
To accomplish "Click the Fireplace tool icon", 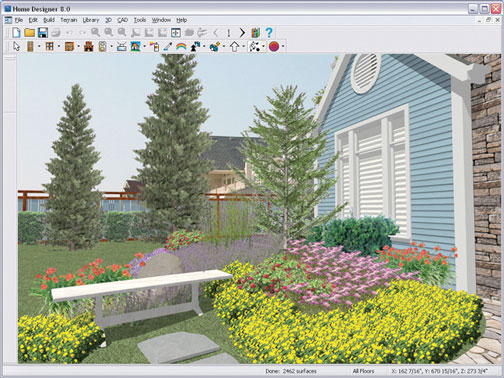I will [x=89, y=46].
